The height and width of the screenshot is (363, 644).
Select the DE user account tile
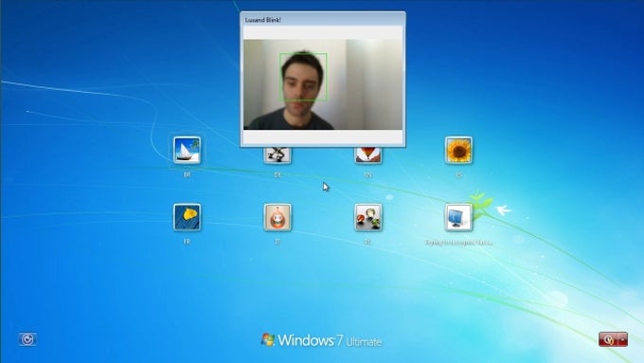click(277, 155)
